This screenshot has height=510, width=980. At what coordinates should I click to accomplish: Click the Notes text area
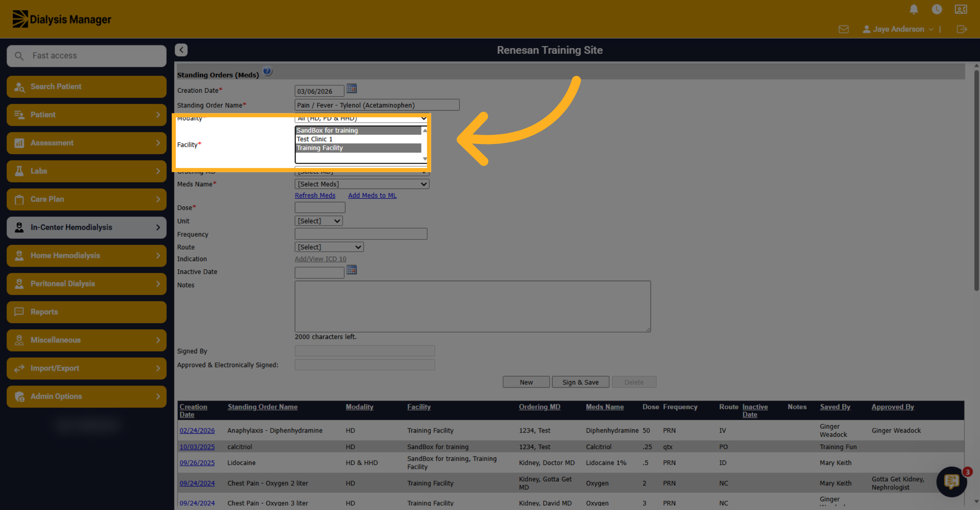pyautogui.click(x=472, y=306)
